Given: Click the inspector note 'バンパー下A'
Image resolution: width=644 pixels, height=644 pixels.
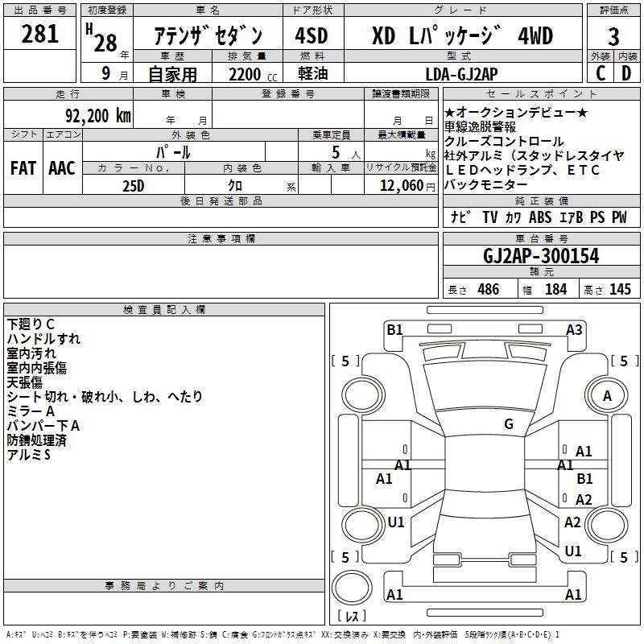Looking at the screenshot, I should 43,426.
